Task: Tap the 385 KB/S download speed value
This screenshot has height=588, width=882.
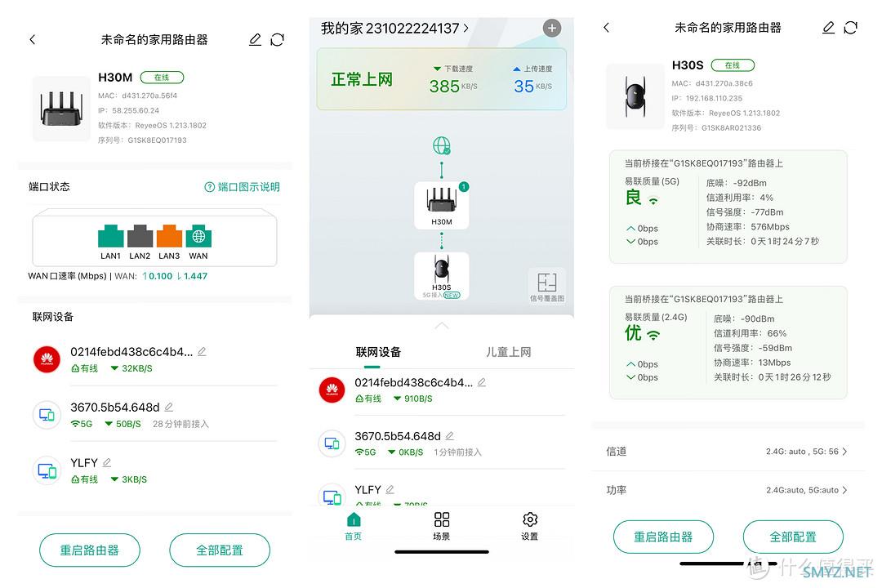Action: (452, 86)
